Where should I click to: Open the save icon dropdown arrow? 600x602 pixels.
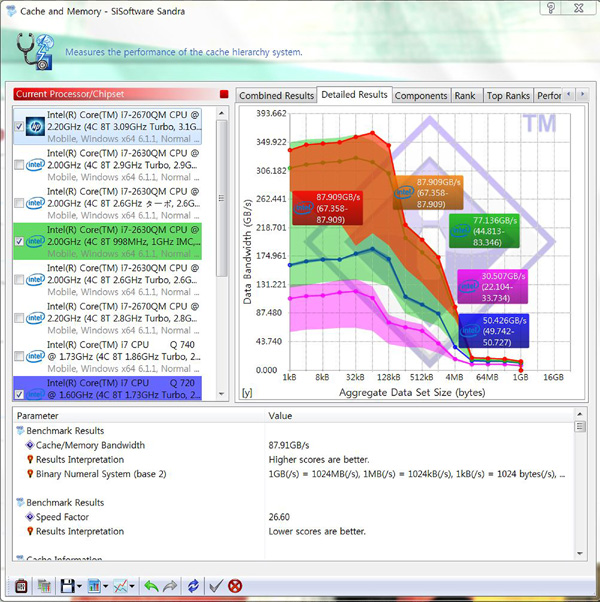point(79,586)
